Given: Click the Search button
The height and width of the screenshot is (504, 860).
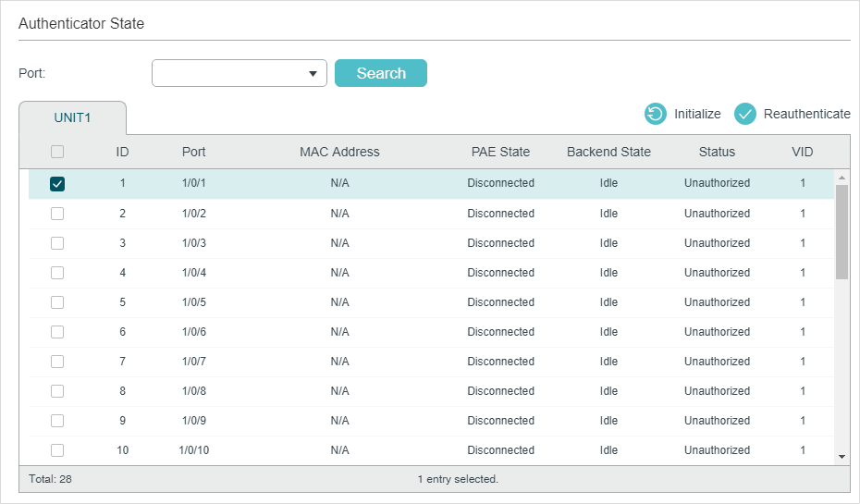Looking at the screenshot, I should (x=381, y=73).
